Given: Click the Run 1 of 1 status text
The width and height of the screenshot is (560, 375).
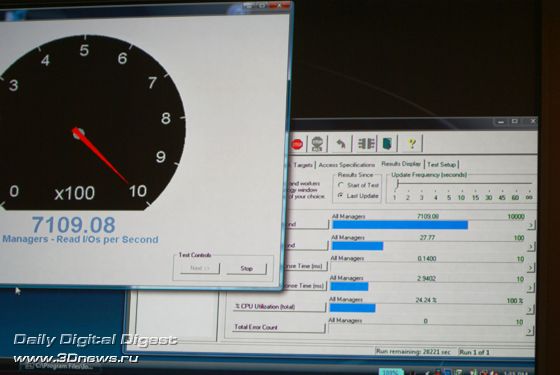Looking at the screenshot, I should click(x=474, y=352).
